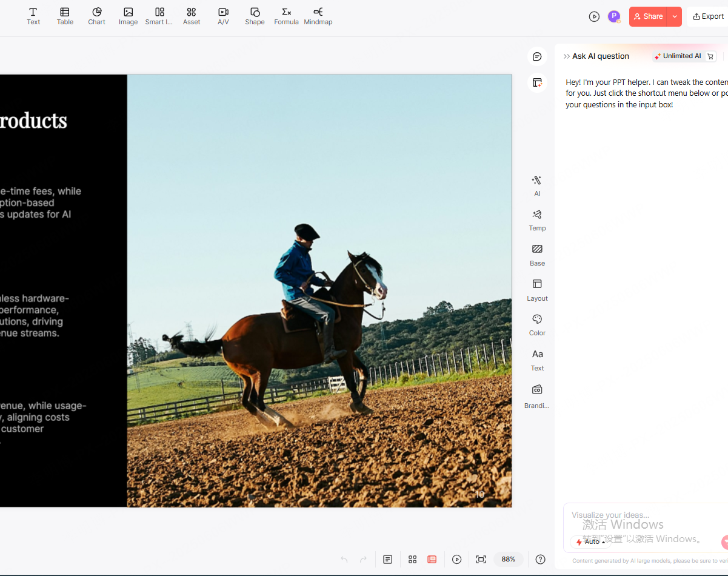
Task: Open the Color panel
Action: pyautogui.click(x=537, y=324)
